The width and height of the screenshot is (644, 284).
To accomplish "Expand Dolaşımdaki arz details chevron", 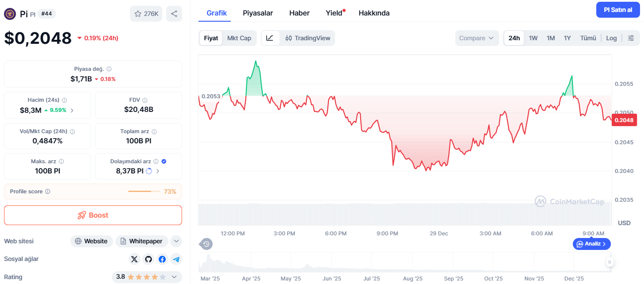I will (158, 171).
